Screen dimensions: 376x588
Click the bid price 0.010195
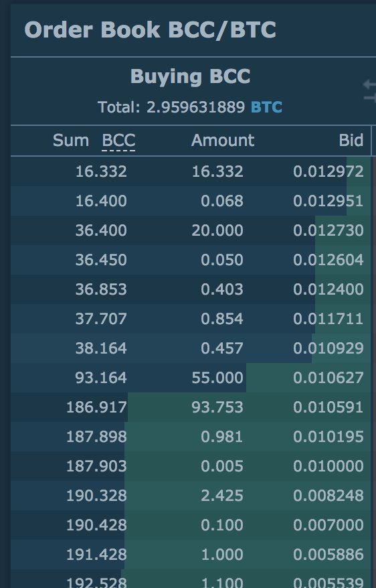[x=328, y=437]
